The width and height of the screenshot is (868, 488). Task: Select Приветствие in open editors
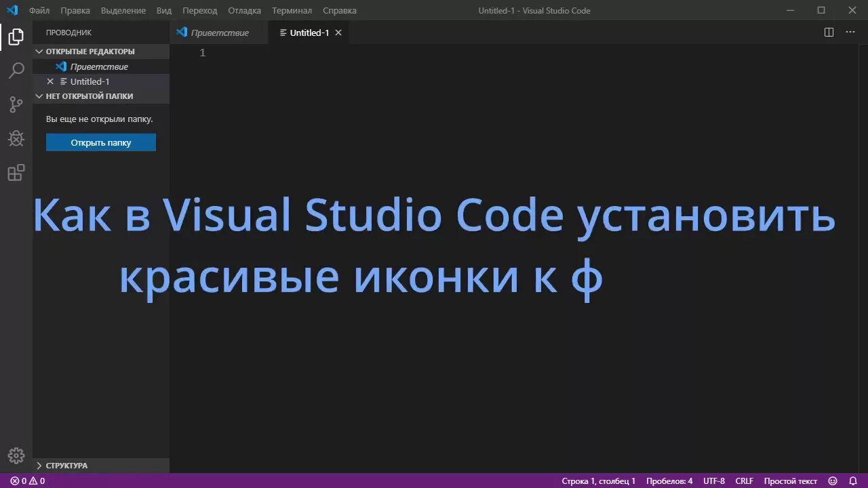(x=101, y=66)
